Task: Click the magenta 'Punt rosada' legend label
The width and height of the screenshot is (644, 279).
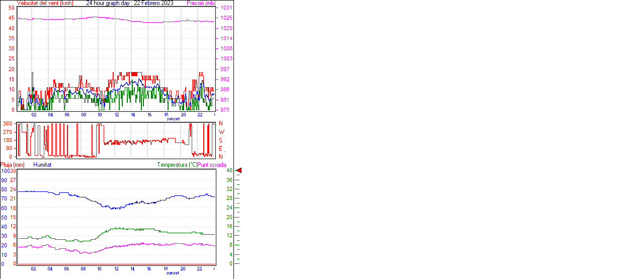Action: [x=212, y=165]
